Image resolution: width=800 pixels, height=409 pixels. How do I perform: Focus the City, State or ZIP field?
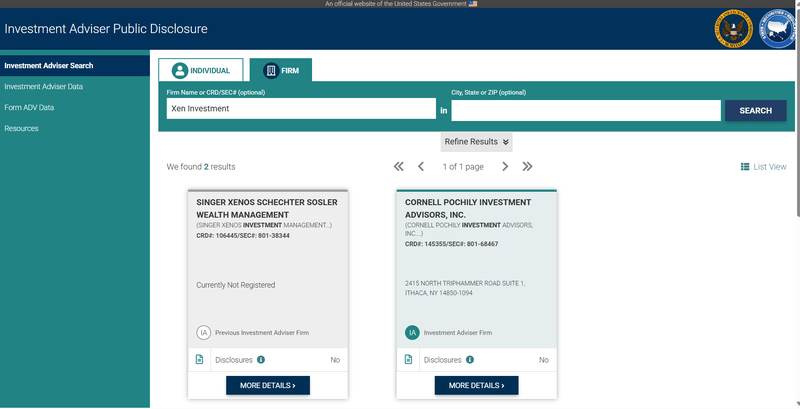[586, 110]
